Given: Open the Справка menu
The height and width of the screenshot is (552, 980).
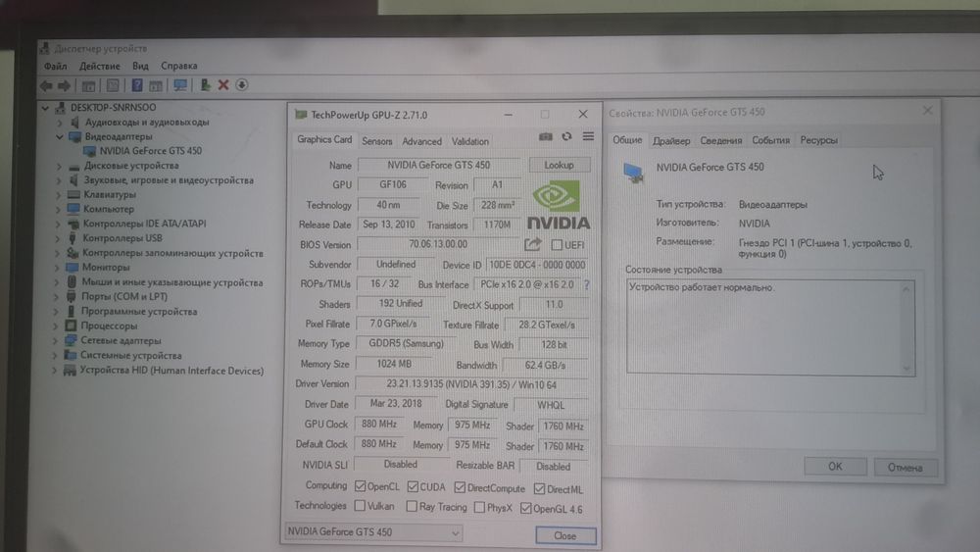Looking at the screenshot, I should tap(179, 67).
